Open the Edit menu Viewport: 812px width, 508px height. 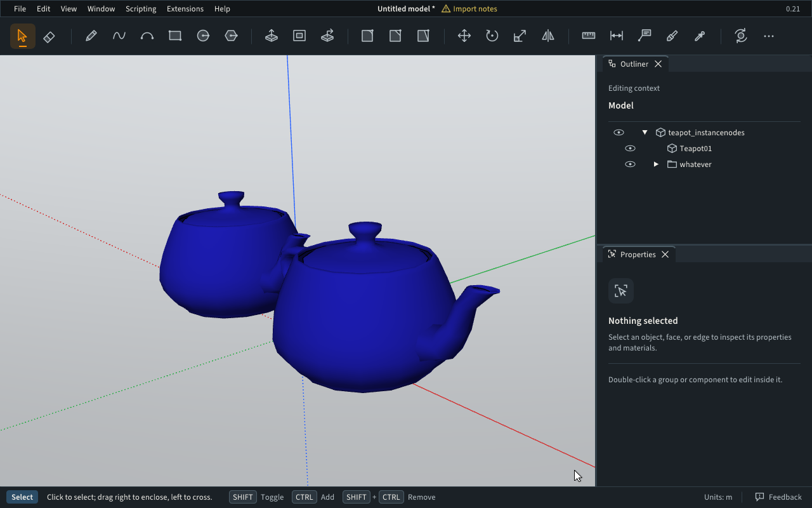[43, 9]
